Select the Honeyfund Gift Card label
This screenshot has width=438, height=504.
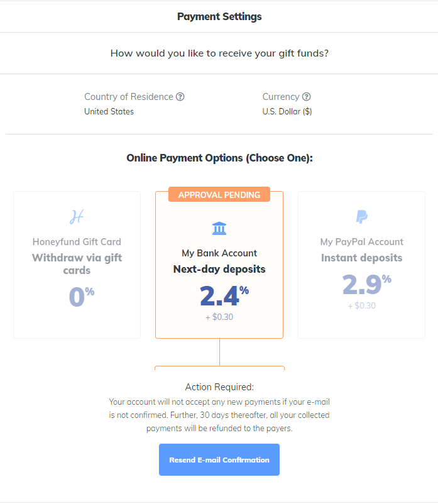pos(77,242)
